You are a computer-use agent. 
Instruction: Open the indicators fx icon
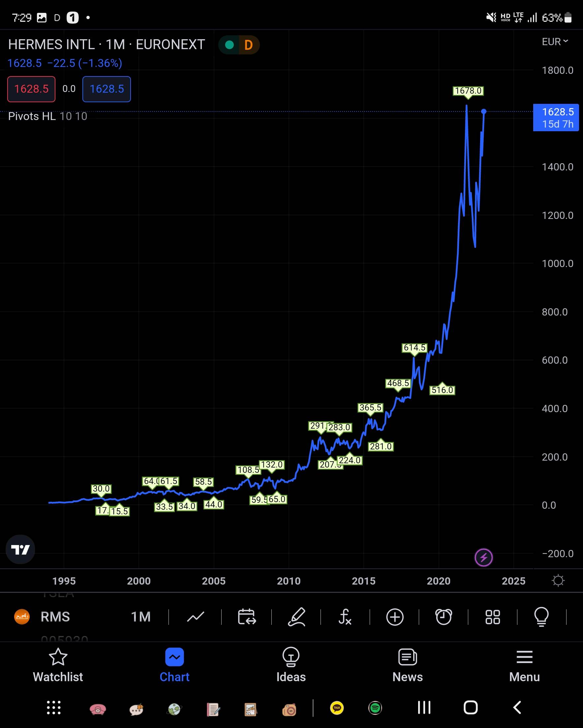345,617
